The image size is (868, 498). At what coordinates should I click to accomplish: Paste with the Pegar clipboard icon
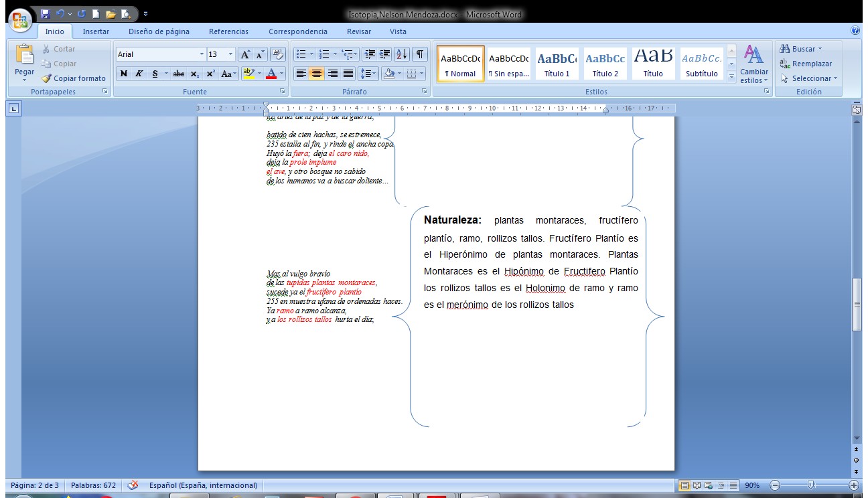click(x=25, y=55)
